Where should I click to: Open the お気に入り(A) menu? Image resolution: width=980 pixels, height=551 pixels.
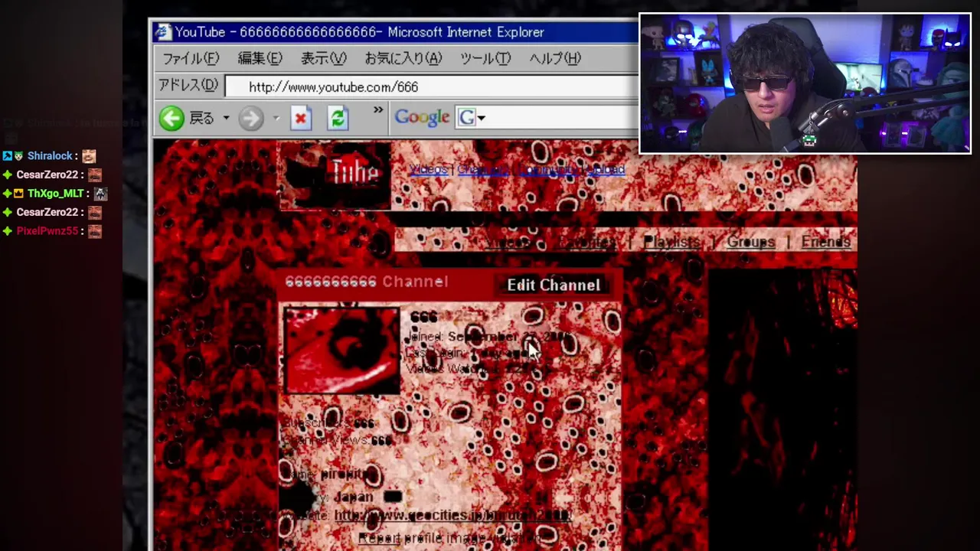click(403, 58)
